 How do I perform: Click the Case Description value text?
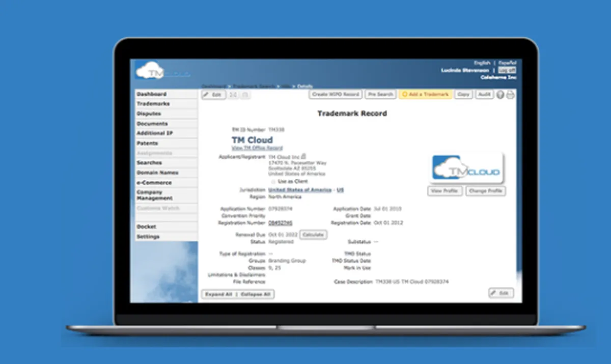pyautogui.click(x=412, y=282)
